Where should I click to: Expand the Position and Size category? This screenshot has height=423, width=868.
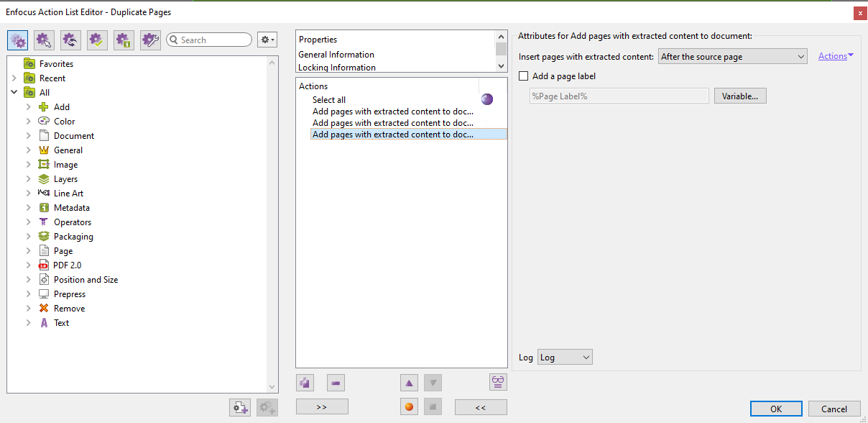coord(29,279)
